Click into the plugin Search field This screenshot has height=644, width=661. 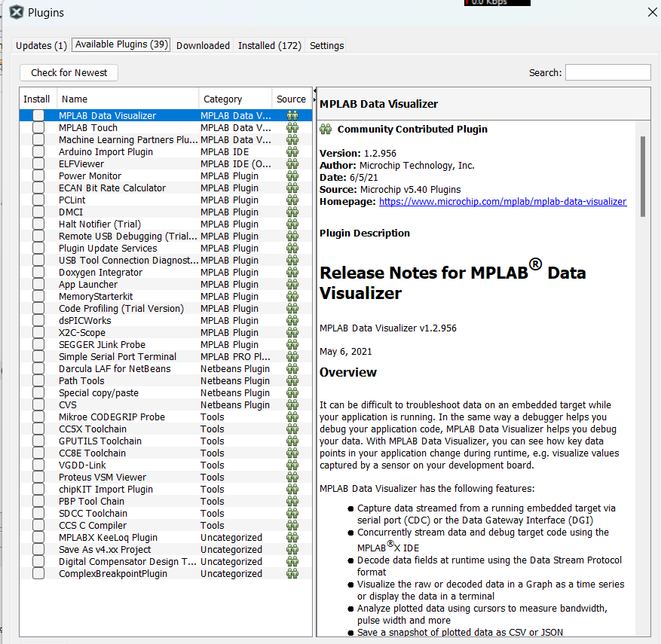(x=607, y=72)
